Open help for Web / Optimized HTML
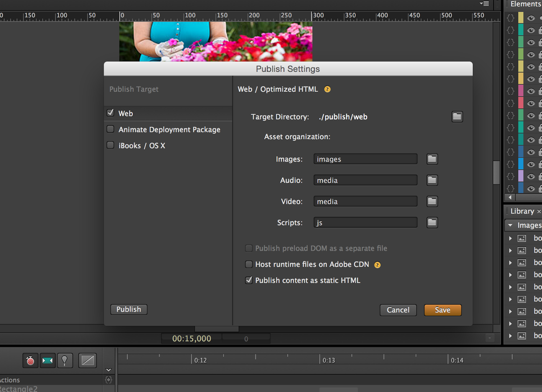The image size is (542, 392). [x=327, y=89]
